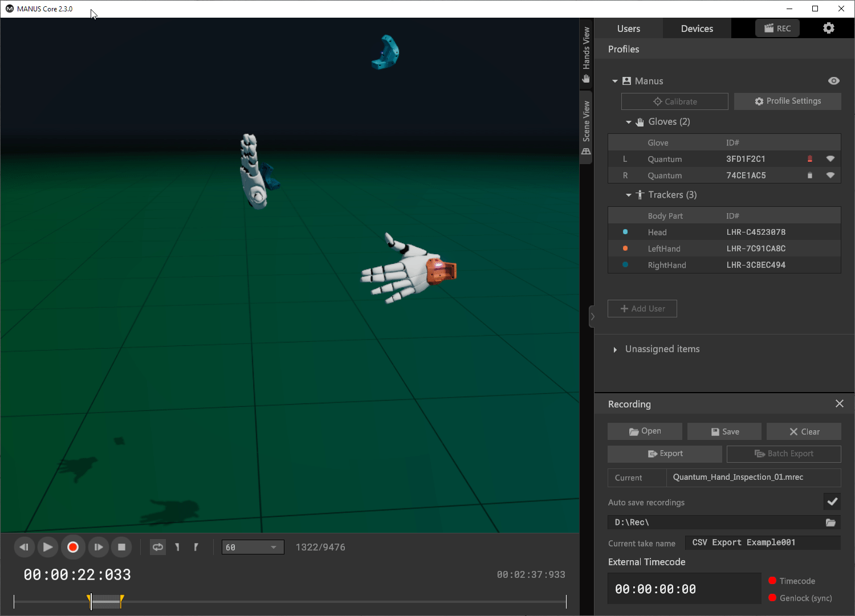Expand the Unassigned items section
Viewport: 855px width, 616px height.
[615, 349]
